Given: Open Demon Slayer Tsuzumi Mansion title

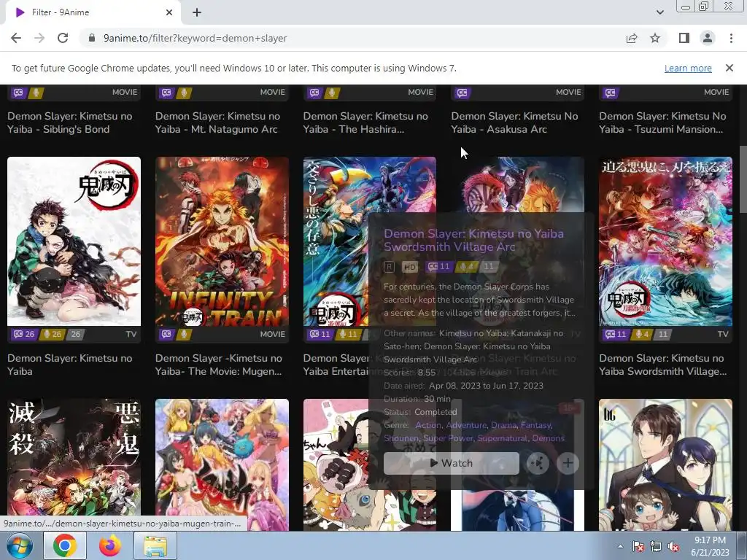Looking at the screenshot, I should click(x=662, y=122).
